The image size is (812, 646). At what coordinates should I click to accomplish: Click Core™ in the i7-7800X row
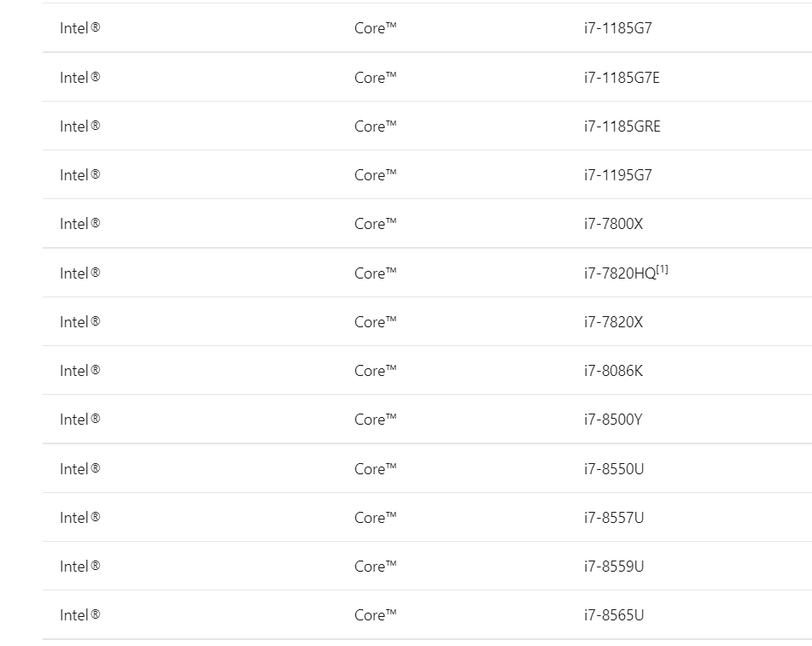[x=376, y=224]
